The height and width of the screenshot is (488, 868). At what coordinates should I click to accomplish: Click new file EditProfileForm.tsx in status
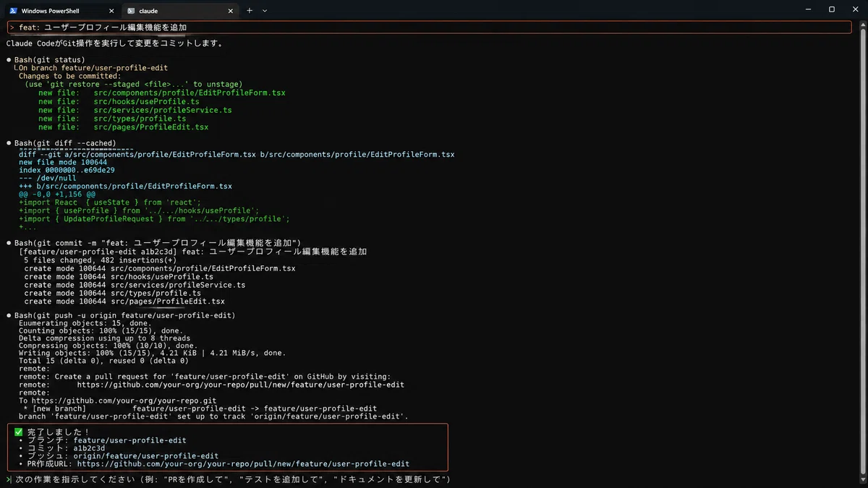(x=162, y=93)
